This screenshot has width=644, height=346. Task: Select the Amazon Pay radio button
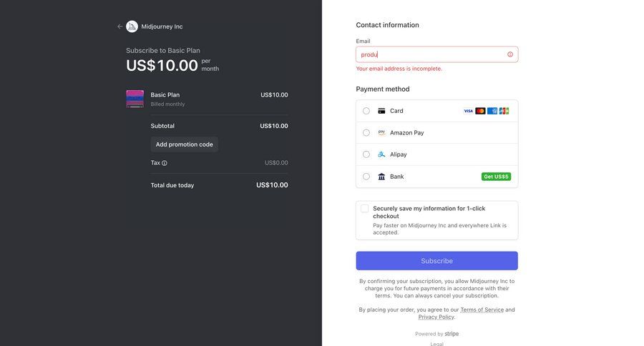[x=366, y=132]
